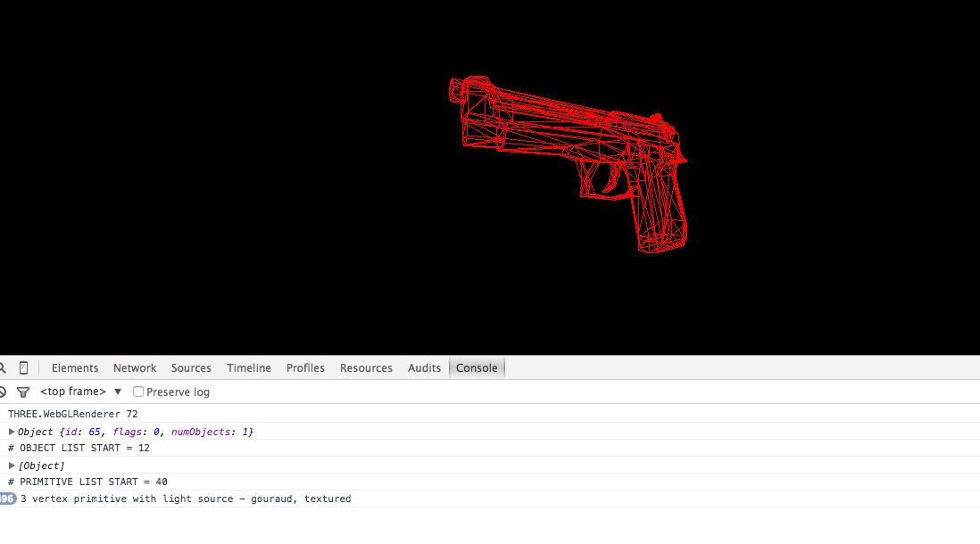Switch to the Elements tab
Screen dimensions: 980x544
click(75, 368)
